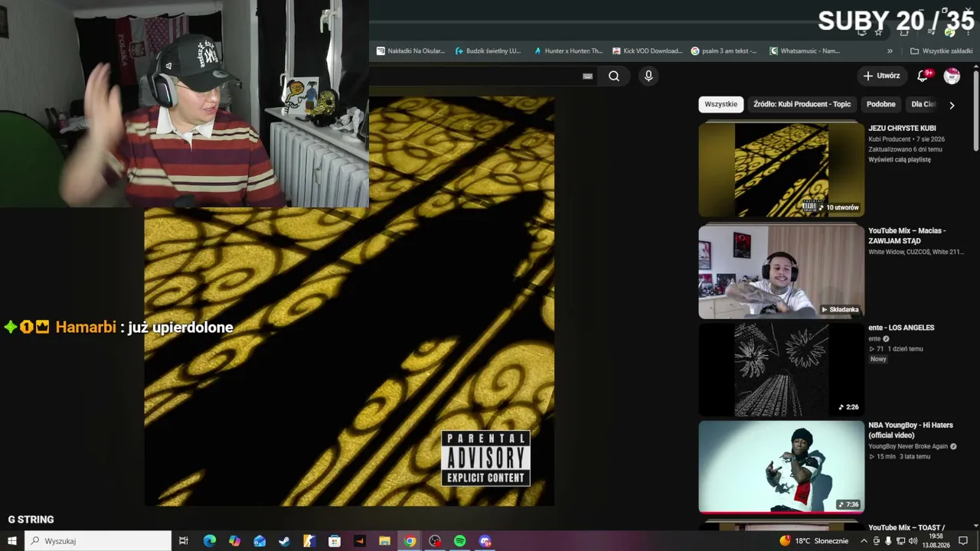Open the Kubi Producent channel name

tap(890, 139)
